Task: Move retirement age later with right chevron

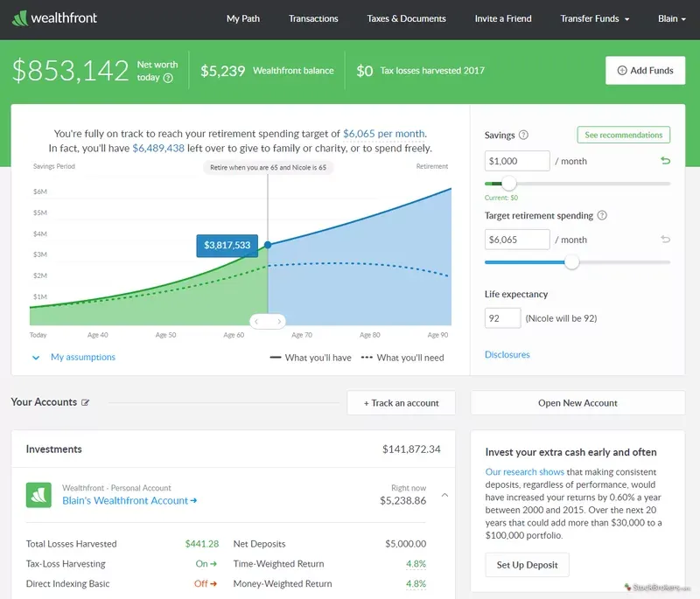Action: coord(279,321)
